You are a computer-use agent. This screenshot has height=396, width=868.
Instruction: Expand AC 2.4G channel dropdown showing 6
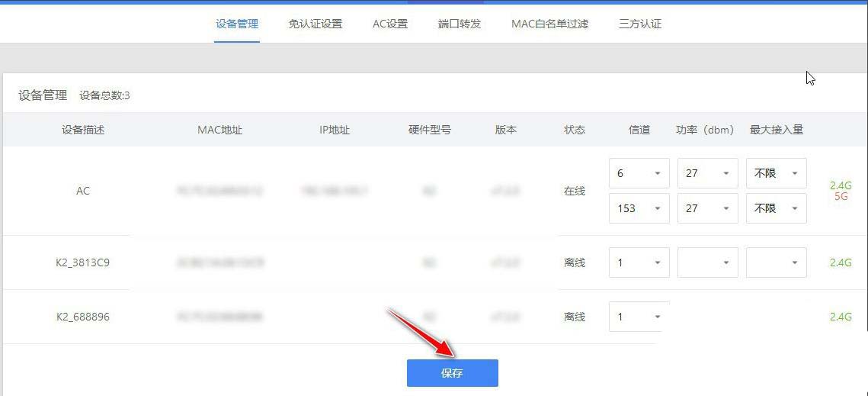[639, 173]
